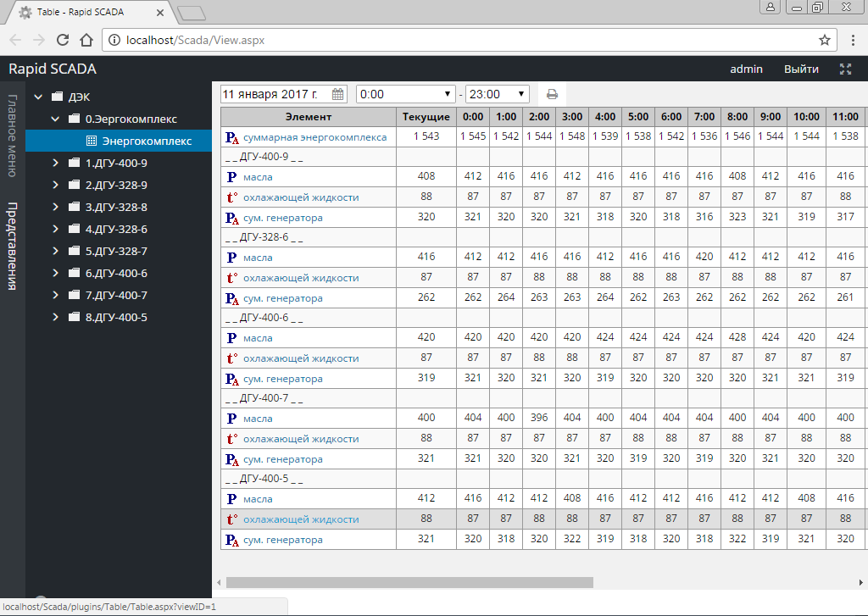The height and width of the screenshot is (616, 868).
Task: Open масла link under ДГУ-400-9
Action: click(x=258, y=177)
